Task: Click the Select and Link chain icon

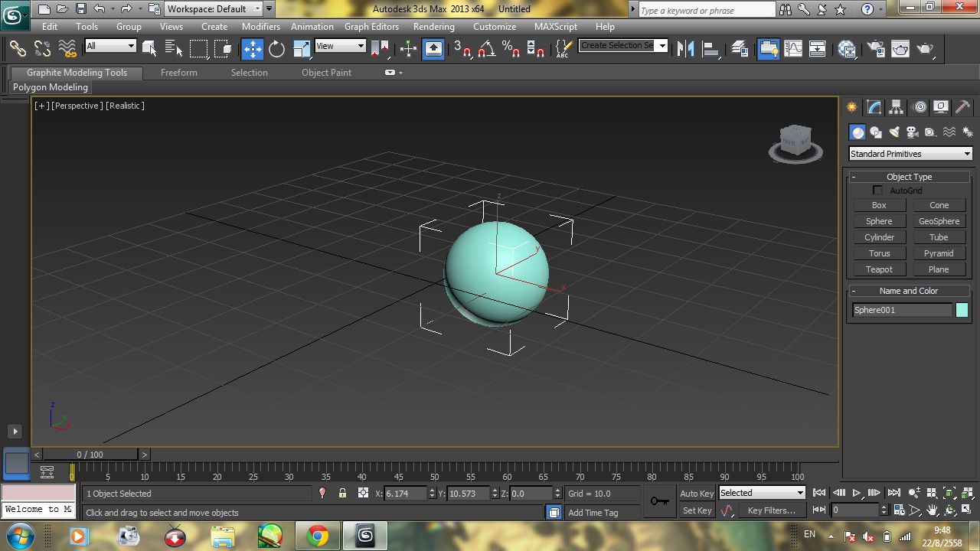Action: [18, 49]
